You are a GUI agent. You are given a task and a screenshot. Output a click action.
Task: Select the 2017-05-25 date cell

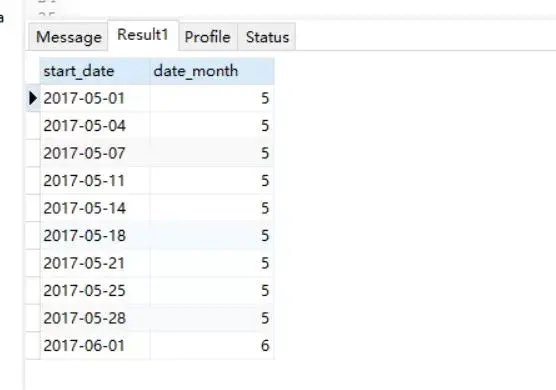point(95,291)
